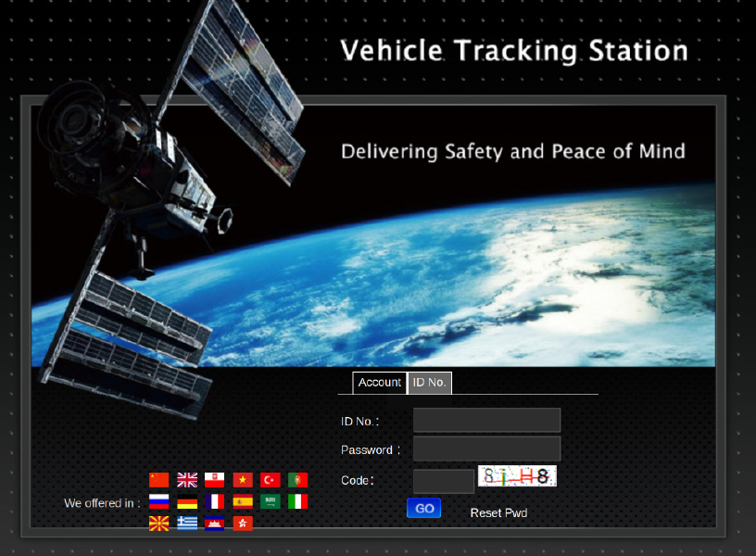This screenshot has width=756, height=556.
Task: Select the Hong Kong flag language
Action: [243, 524]
